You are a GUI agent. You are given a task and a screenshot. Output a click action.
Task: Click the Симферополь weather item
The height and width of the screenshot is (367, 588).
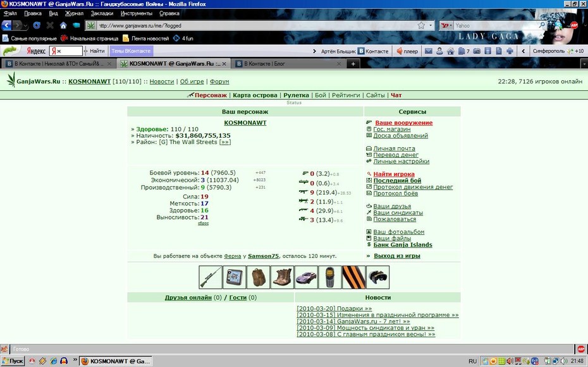click(x=558, y=51)
